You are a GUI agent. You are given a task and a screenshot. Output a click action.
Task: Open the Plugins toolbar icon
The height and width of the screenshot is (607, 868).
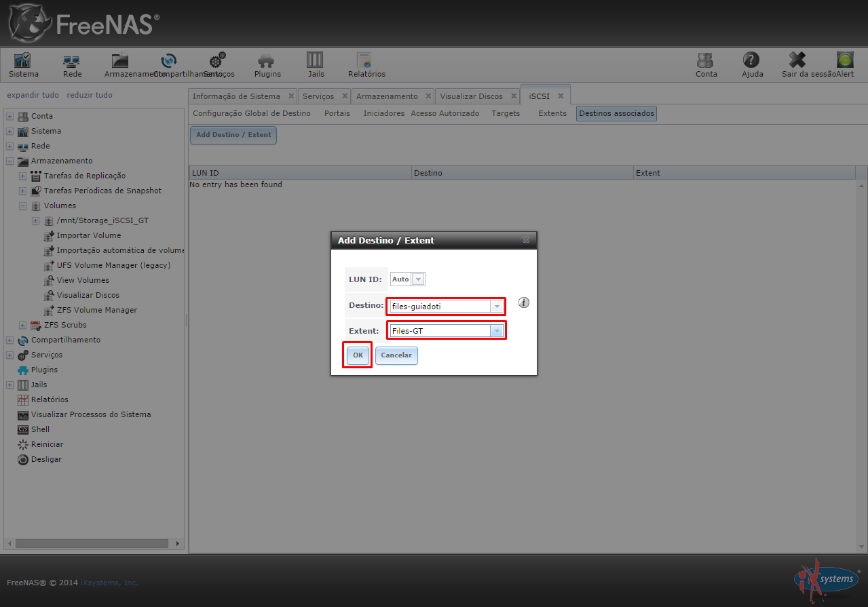tap(267, 61)
